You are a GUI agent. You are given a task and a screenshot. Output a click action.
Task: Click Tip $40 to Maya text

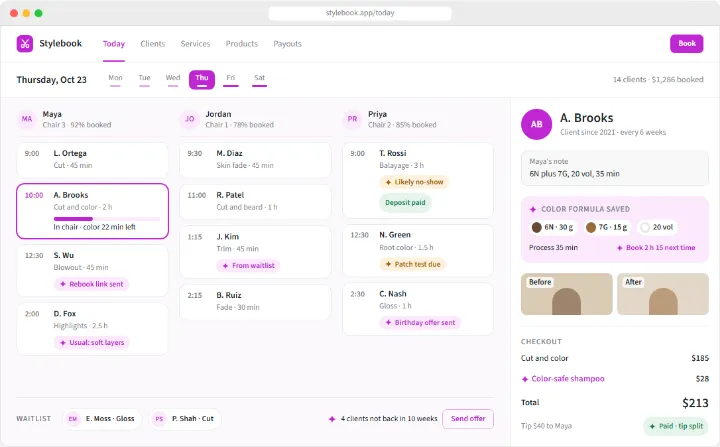tap(546, 426)
